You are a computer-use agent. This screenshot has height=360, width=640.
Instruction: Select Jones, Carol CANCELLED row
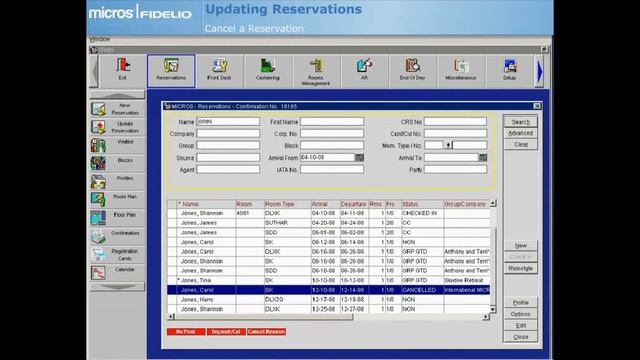328,290
